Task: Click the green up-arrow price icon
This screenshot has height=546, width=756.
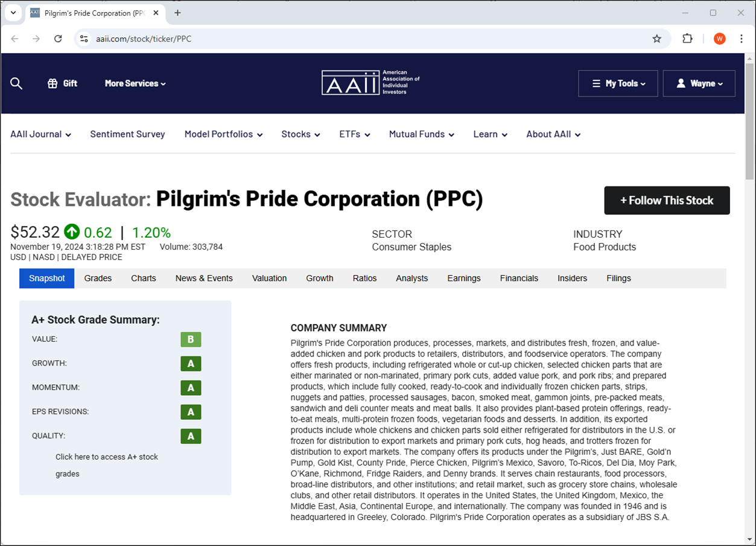Action: pos(72,232)
